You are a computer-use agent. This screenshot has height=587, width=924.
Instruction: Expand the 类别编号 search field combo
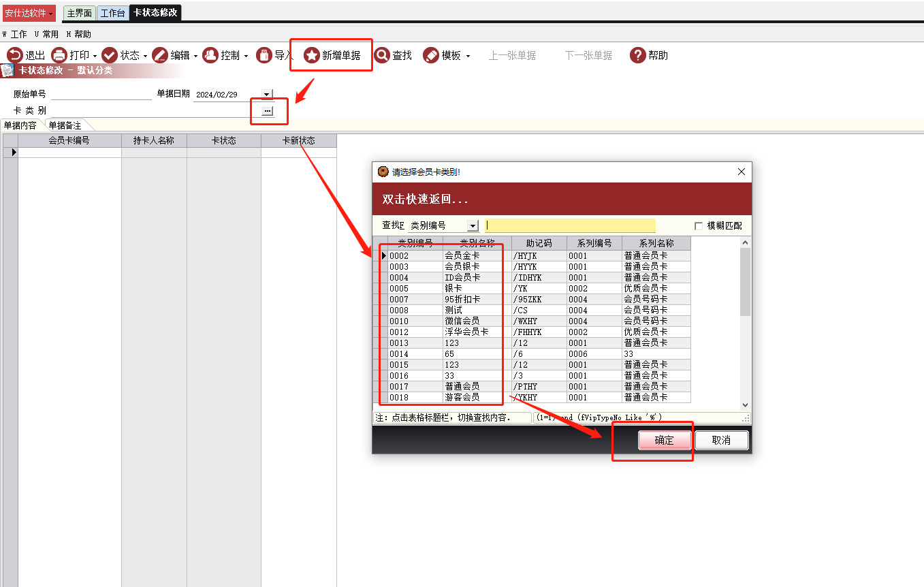[473, 225]
